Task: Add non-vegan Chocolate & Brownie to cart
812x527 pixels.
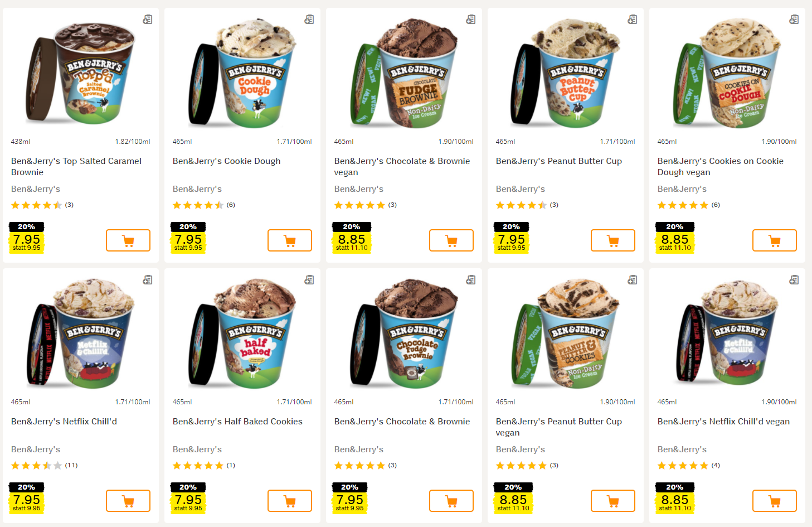Action: click(x=451, y=501)
